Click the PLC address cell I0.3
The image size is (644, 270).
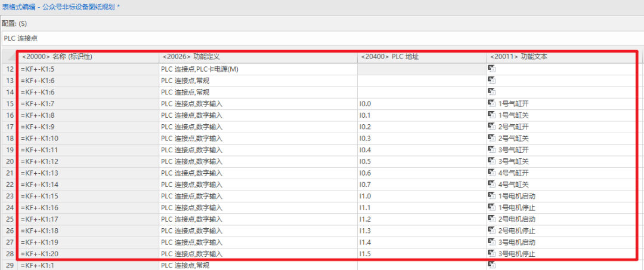422,139
